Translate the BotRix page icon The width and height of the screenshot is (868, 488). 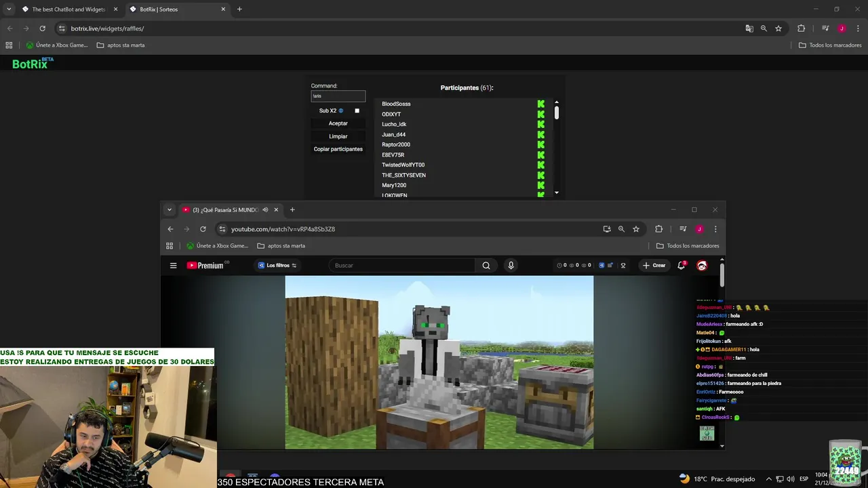[x=749, y=28]
